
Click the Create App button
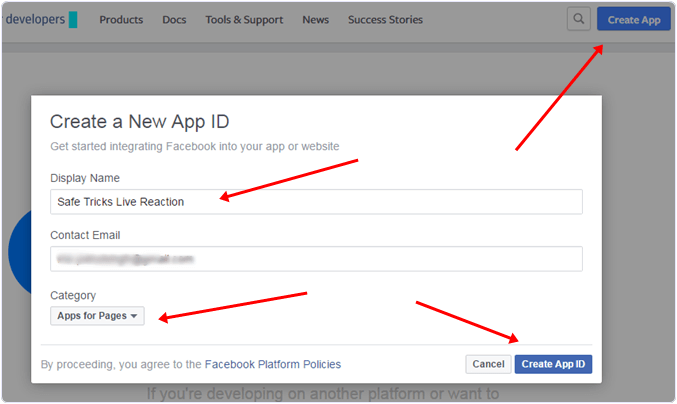(x=633, y=19)
